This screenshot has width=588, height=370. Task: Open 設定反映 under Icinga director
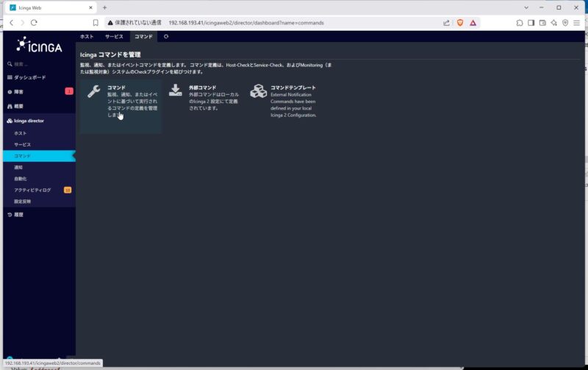coord(39,202)
